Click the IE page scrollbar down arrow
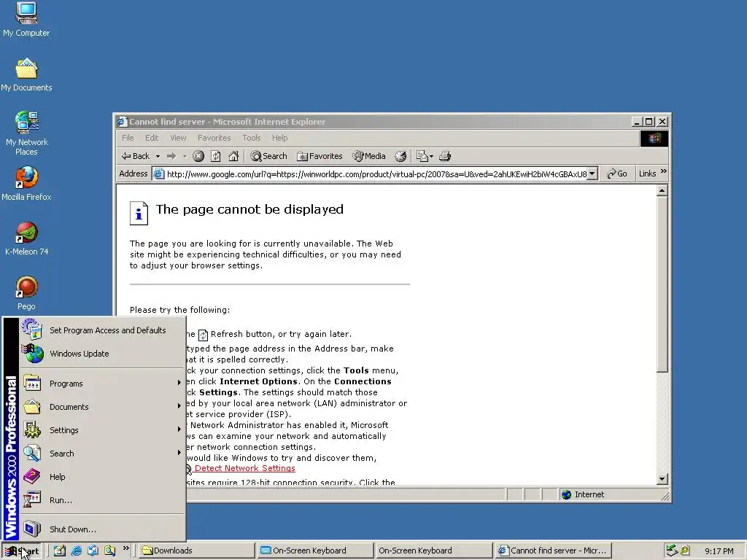The image size is (747, 560). click(662, 479)
